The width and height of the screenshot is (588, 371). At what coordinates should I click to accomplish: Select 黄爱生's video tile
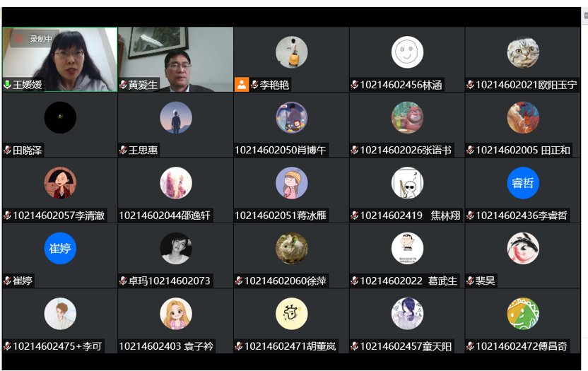[176, 59]
